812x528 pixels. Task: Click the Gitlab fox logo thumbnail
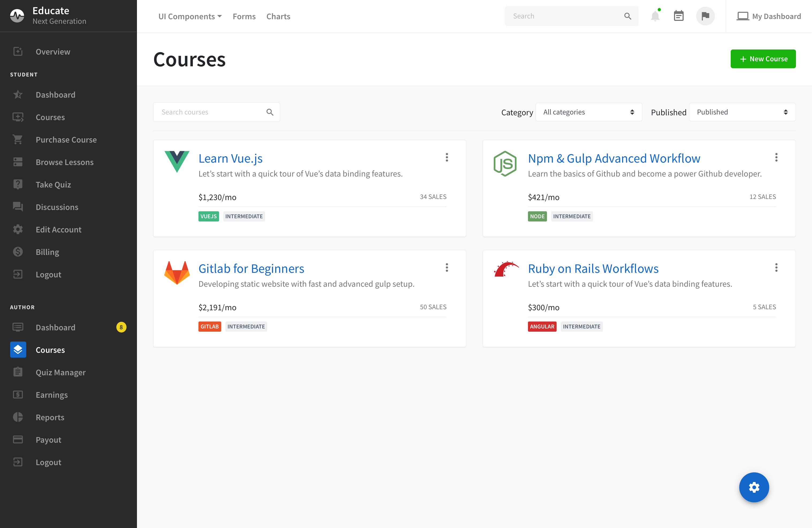pos(177,273)
